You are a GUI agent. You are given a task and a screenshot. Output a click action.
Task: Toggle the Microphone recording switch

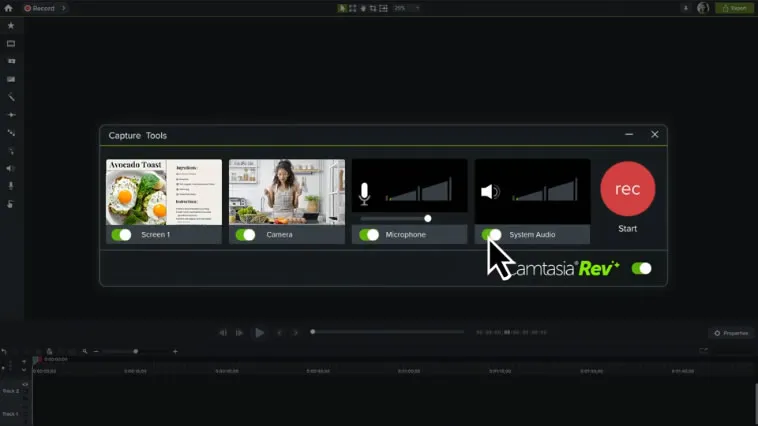coord(369,235)
